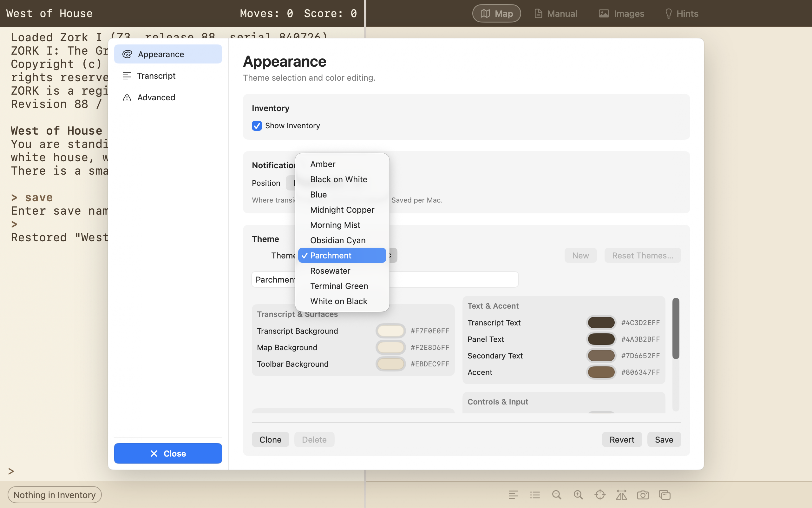The height and width of the screenshot is (508, 812).
Task: Click hex value #F7F0E0FF
Action: point(430,331)
